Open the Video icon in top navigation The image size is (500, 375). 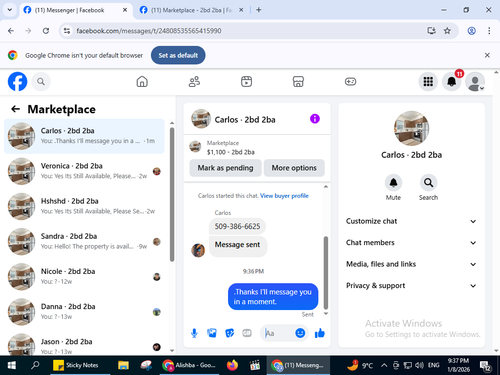tap(246, 82)
